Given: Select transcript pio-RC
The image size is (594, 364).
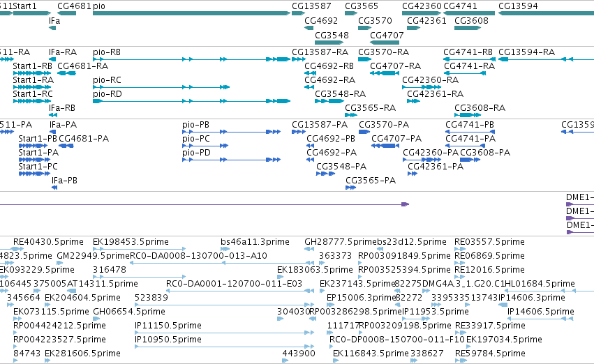Looking at the screenshot, I should pos(161,87).
